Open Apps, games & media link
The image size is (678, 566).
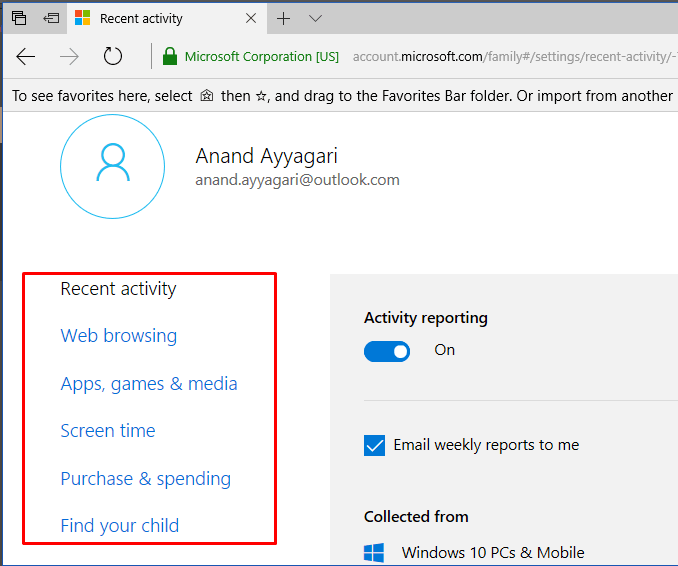click(149, 384)
